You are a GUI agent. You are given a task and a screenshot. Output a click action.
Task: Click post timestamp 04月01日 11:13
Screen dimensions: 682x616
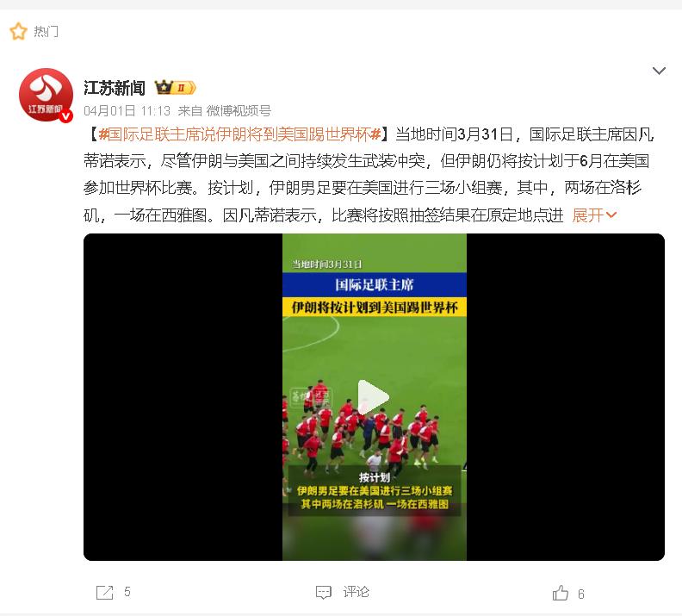pos(127,111)
